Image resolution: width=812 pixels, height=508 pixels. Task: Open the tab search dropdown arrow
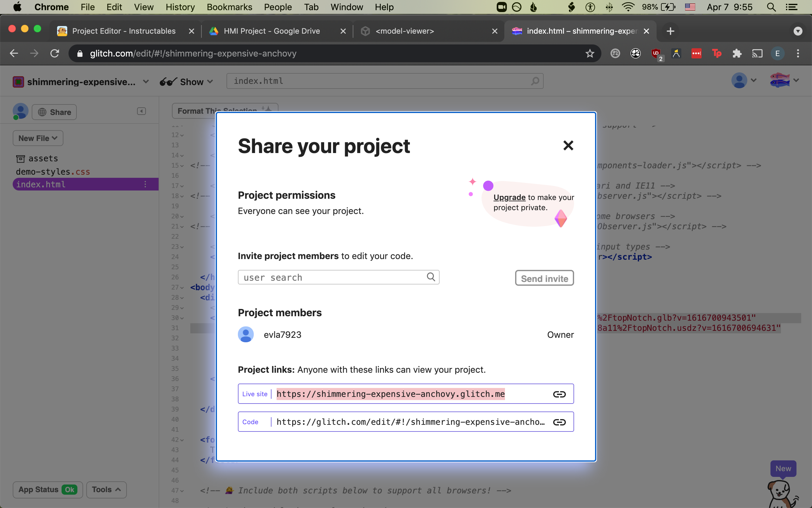click(x=798, y=31)
